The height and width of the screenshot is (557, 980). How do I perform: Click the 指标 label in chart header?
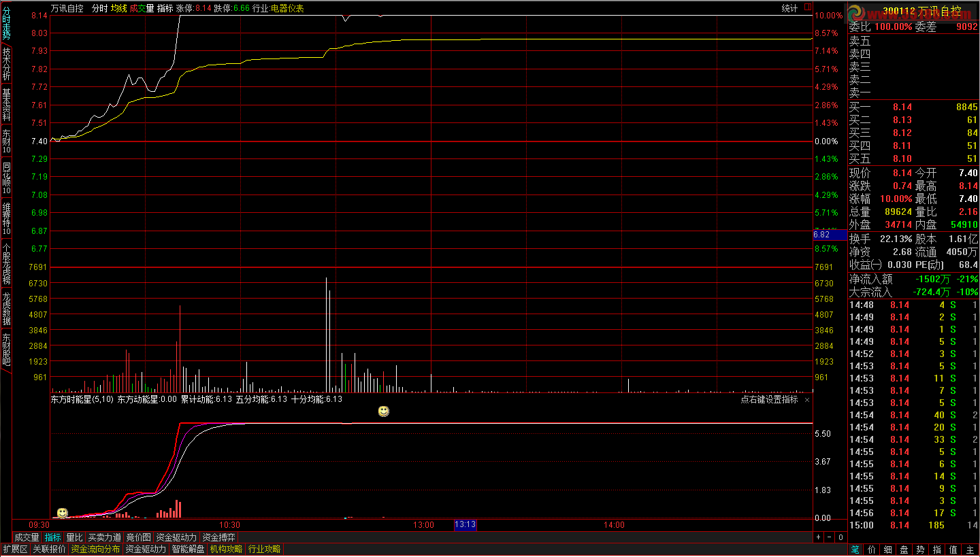pyautogui.click(x=165, y=8)
